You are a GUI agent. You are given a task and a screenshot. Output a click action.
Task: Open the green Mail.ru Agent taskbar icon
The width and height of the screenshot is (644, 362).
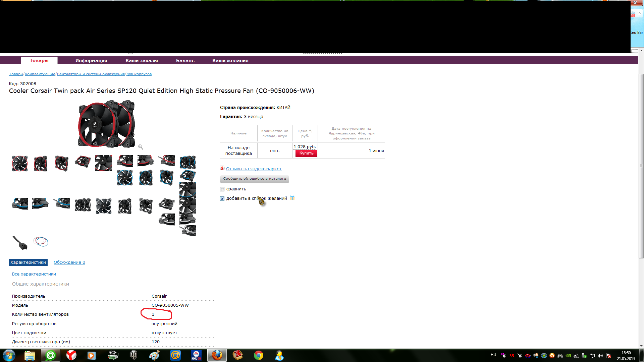(51, 355)
